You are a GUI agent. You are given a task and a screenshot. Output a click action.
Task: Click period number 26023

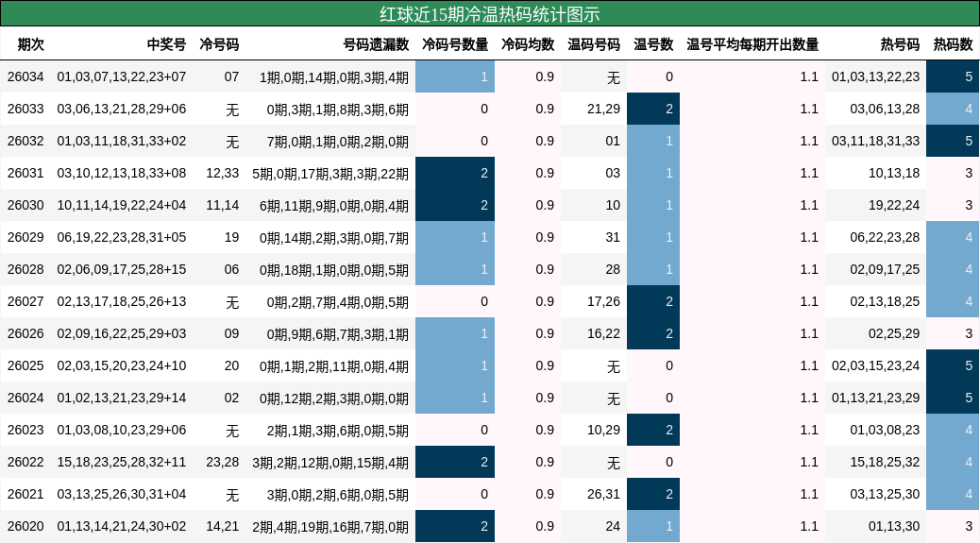tap(25, 430)
